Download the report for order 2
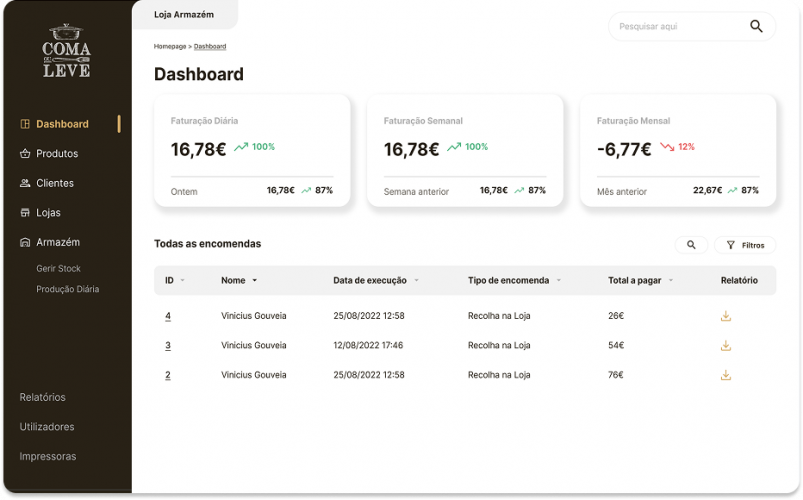Image resolution: width=803 pixels, height=500 pixels. pyautogui.click(x=726, y=376)
